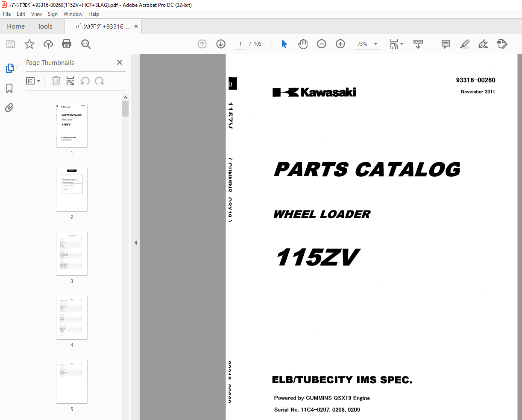Viewport: 522px width, 420px height.
Task: Open the Bookmarks panel icon
Action: [x=9, y=88]
